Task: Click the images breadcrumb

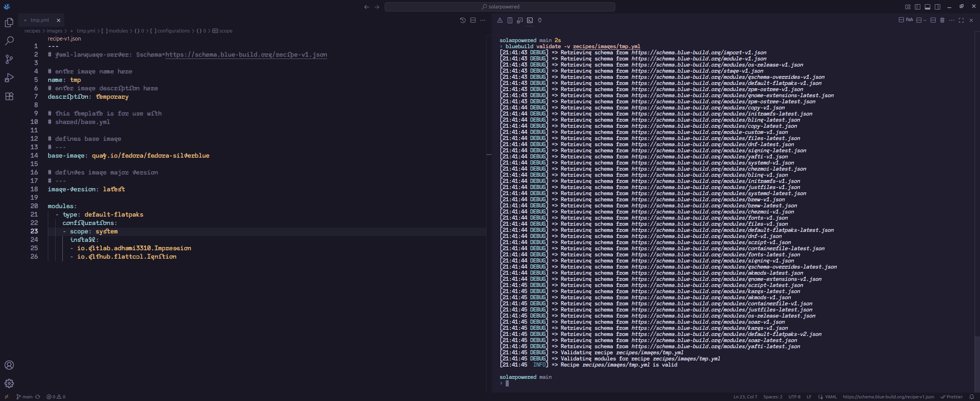Action: pyautogui.click(x=54, y=31)
